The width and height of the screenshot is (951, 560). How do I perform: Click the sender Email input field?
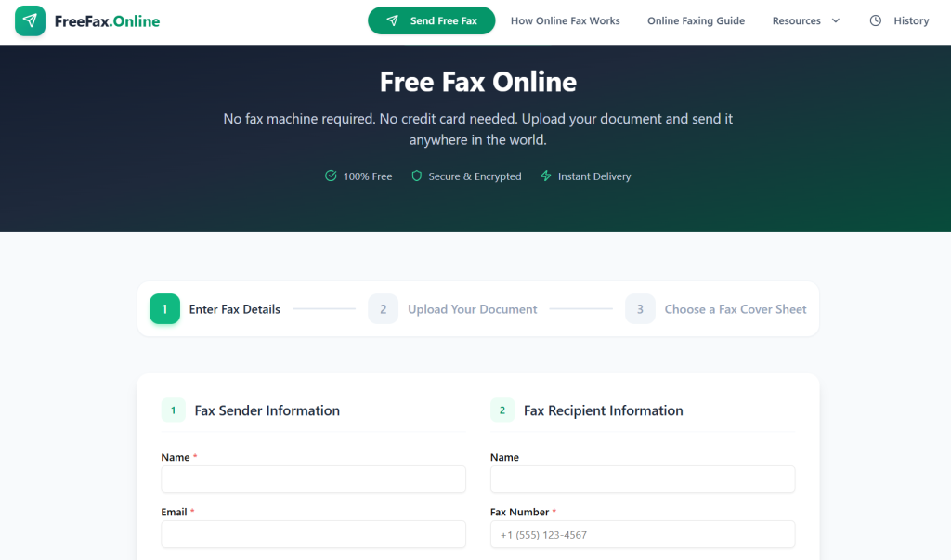click(x=313, y=534)
